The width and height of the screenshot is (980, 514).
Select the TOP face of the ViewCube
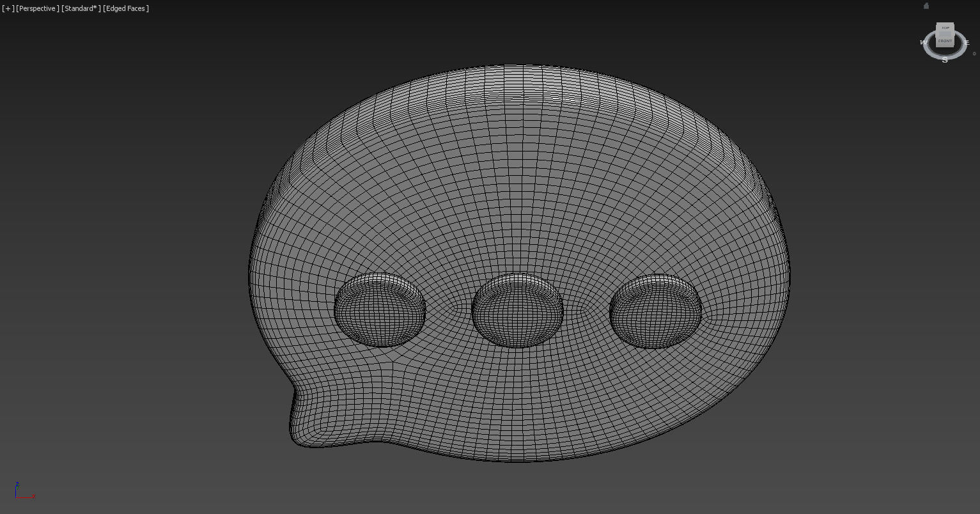coord(945,28)
